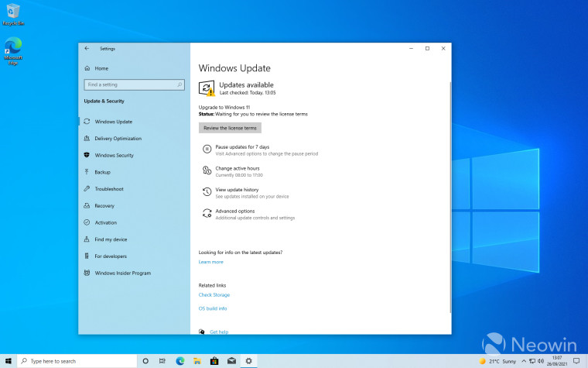Open the Mail app from the taskbar
The image size is (588, 368).
click(x=232, y=361)
